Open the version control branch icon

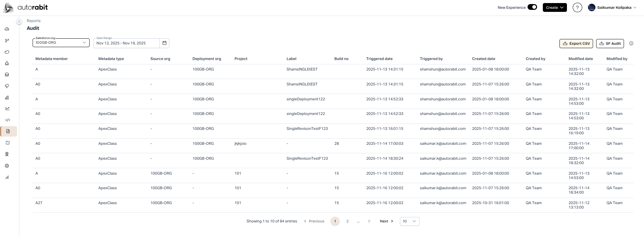coord(7,41)
